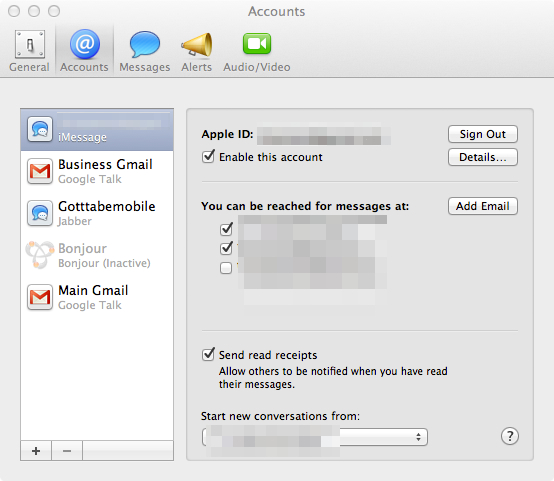The width and height of the screenshot is (554, 481).
Task: Remove the selected account with minus button
Action: click(x=67, y=451)
